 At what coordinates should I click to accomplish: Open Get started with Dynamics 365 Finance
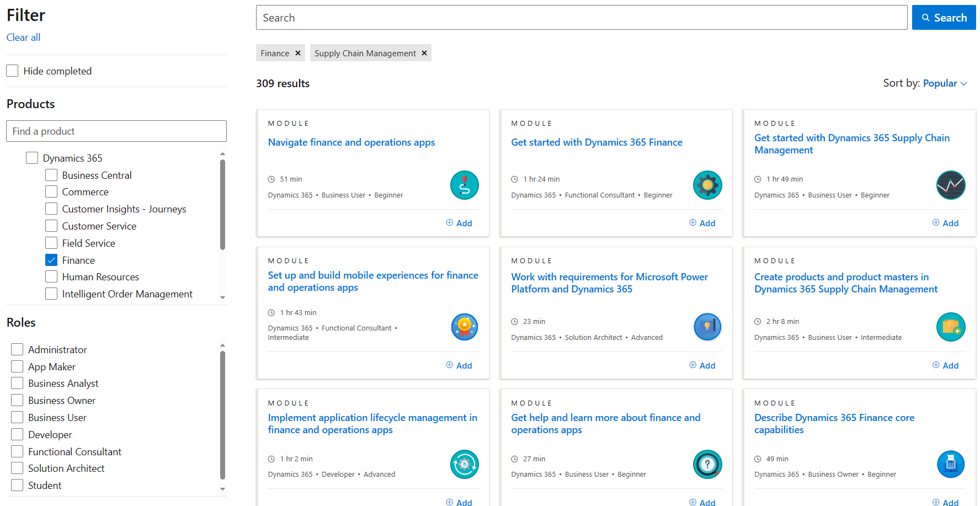coord(596,142)
